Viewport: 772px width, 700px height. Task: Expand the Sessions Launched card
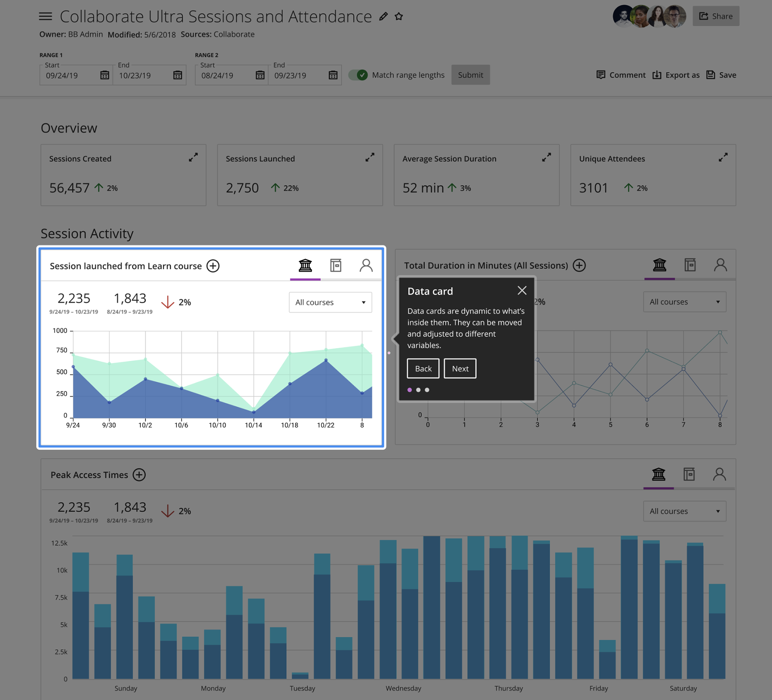click(370, 157)
